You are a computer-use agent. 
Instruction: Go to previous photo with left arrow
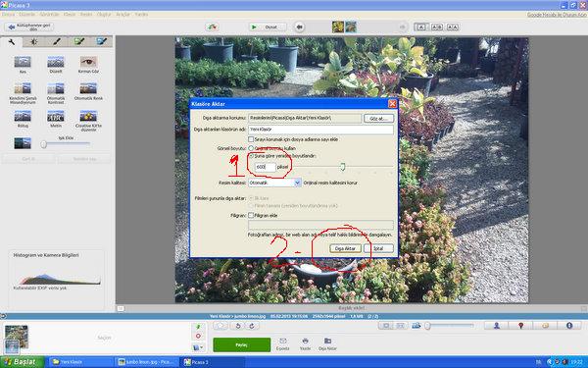tap(299, 27)
